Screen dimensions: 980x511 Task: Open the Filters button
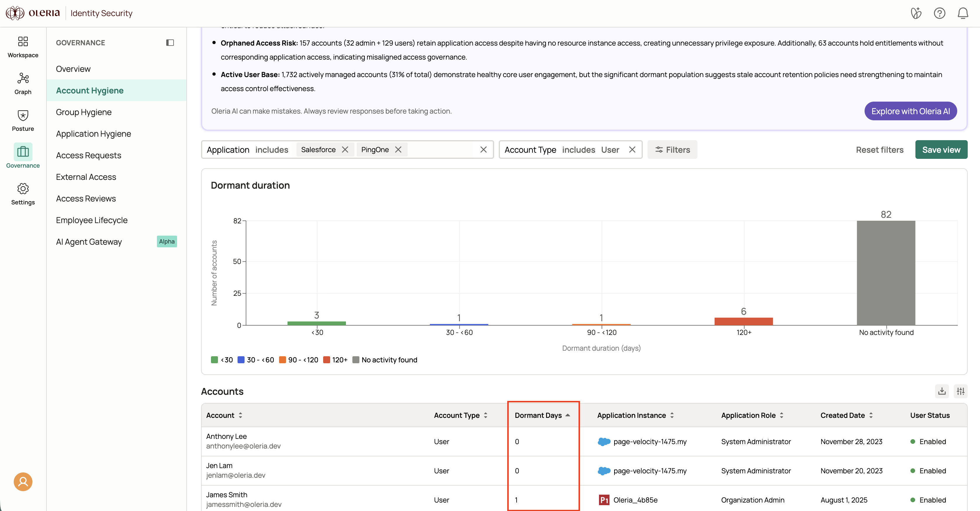672,150
